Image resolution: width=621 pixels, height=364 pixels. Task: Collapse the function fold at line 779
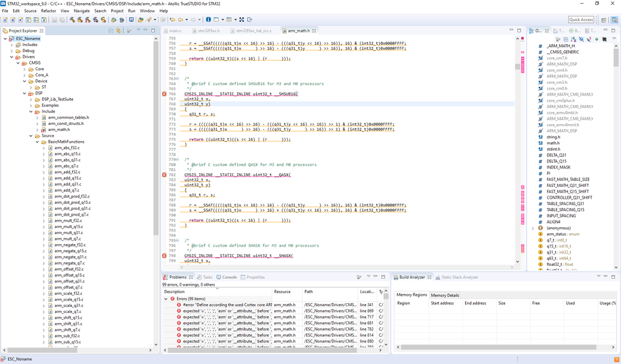[x=177, y=160]
